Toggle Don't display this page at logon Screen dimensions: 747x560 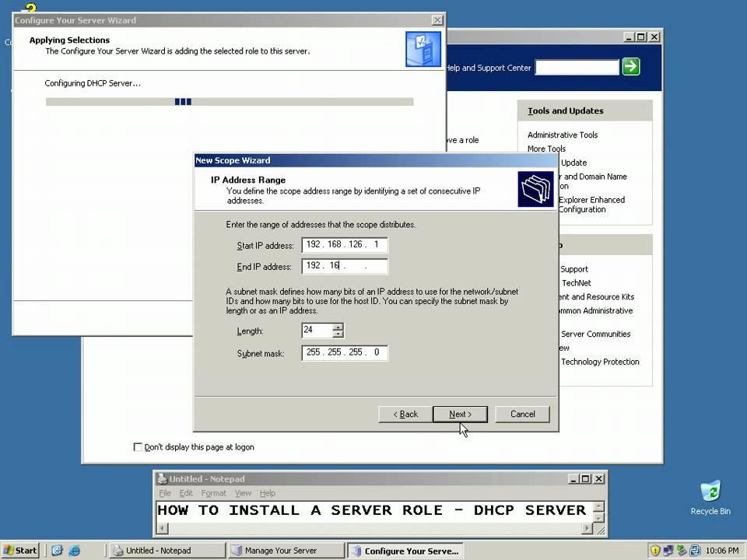[x=138, y=447]
